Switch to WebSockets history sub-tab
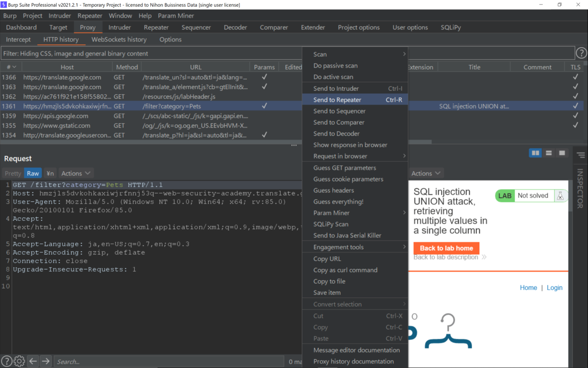The width and height of the screenshot is (588, 368). [x=119, y=39]
